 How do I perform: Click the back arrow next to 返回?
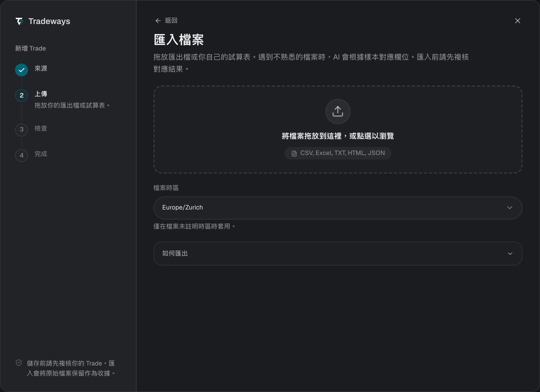(x=158, y=21)
